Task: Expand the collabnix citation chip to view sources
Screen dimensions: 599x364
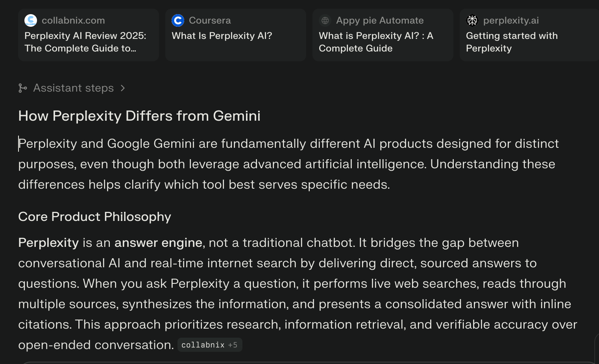Action: pos(210,345)
